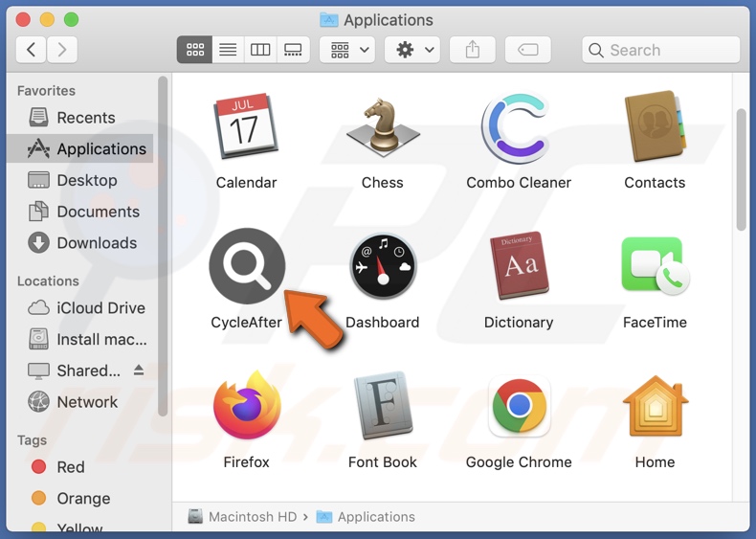This screenshot has height=539, width=756.
Task: Open the Calendar app icon
Action: 246,126
